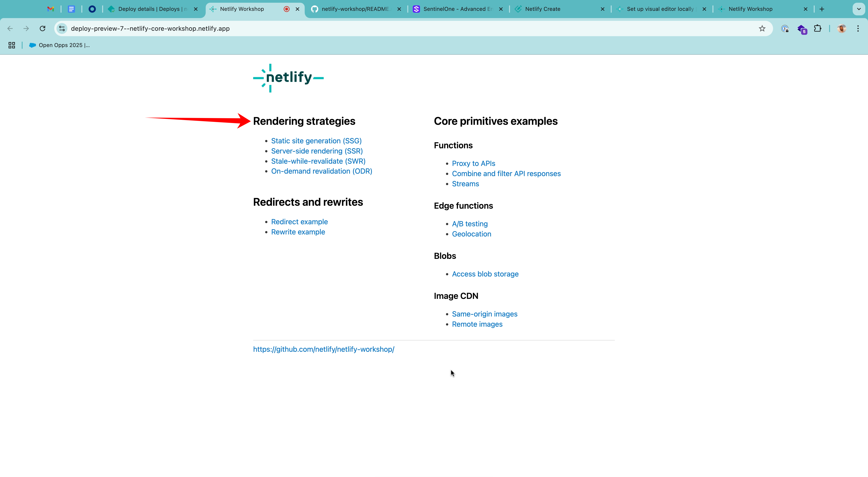Open the Google Docs pinned tab
868x477 pixels.
[x=71, y=9]
